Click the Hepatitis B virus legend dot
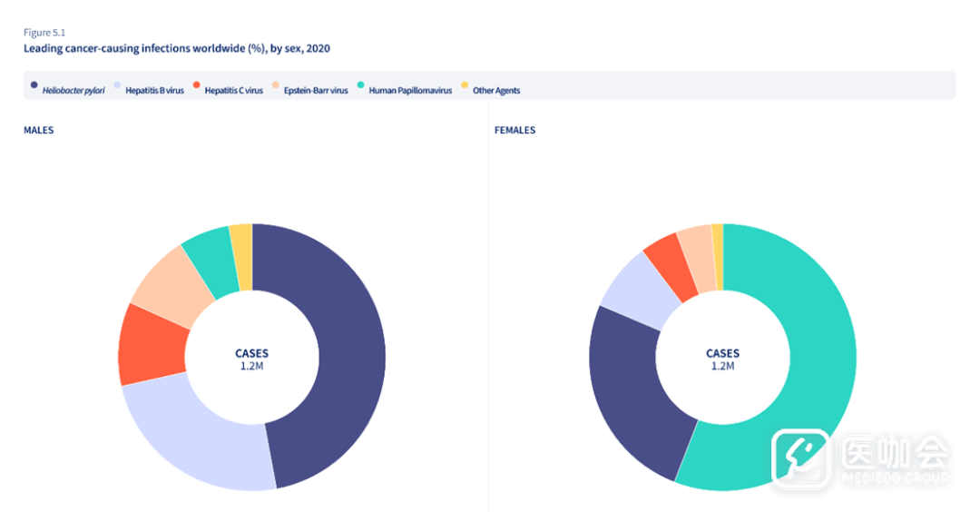 point(117,84)
